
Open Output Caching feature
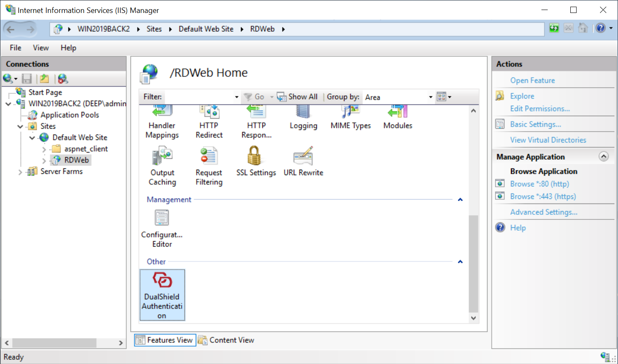click(x=162, y=166)
